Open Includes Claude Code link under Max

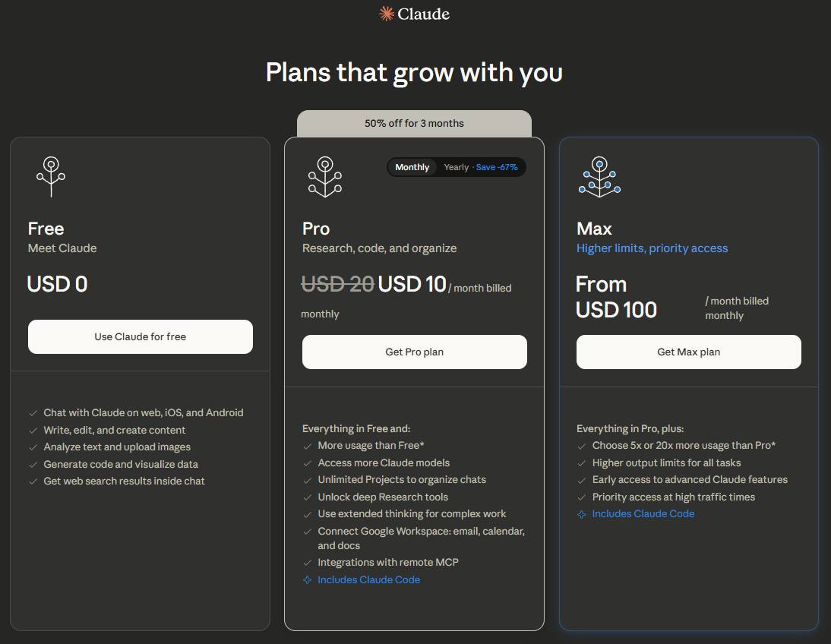tap(643, 514)
